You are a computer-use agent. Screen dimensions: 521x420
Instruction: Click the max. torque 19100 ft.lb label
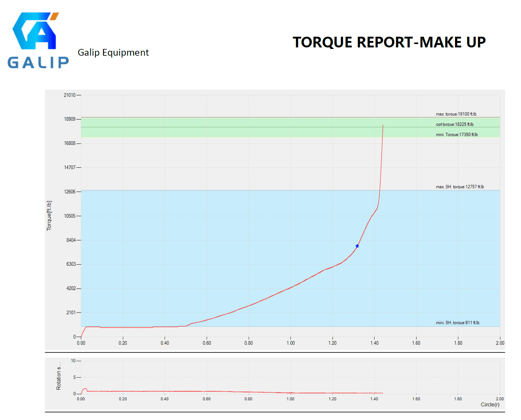click(456, 114)
